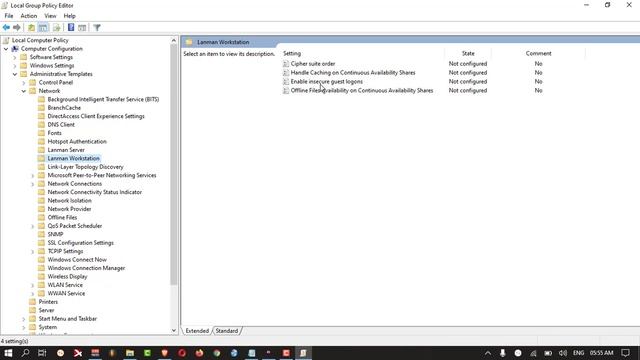Screen dimensions: 640x360
Task: Click the microphone tray icon
Action: tap(503, 353)
